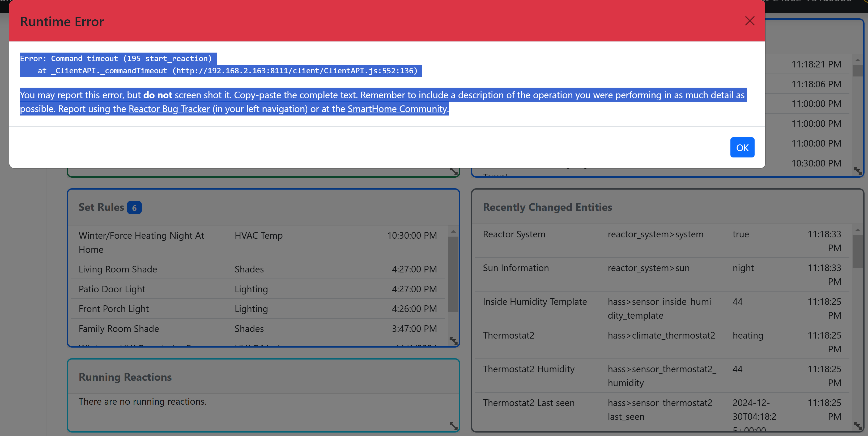
Task: Click 'Running Reactions' panel heading
Action: [x=125, y=377]
